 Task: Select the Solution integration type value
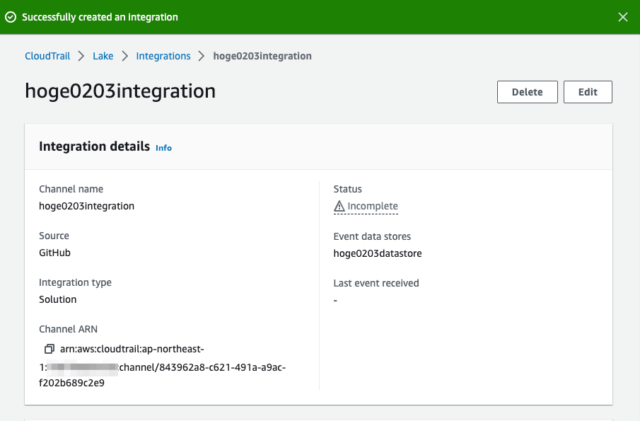coord(58,299)
